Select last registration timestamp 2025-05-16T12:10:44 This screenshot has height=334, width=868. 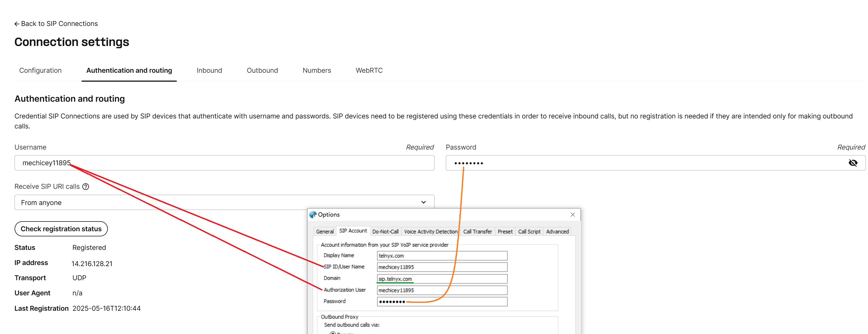pos(106,308)
